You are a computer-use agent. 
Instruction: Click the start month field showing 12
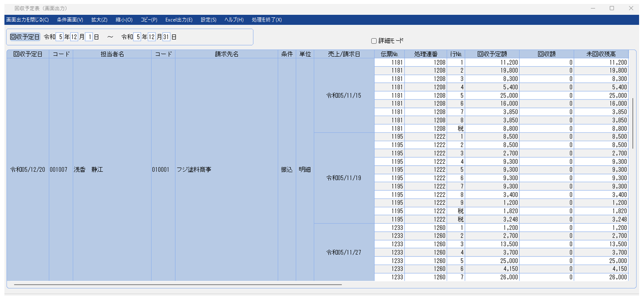(75, 37)
